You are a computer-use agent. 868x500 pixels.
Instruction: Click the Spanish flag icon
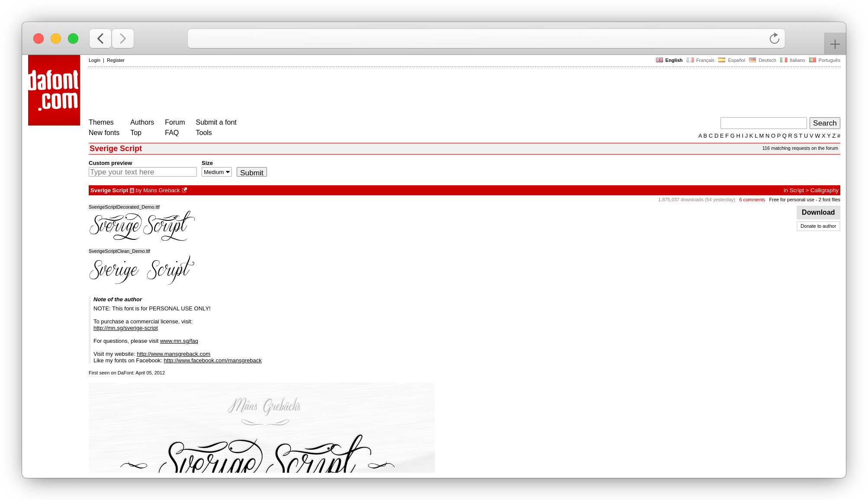(722, 60)
